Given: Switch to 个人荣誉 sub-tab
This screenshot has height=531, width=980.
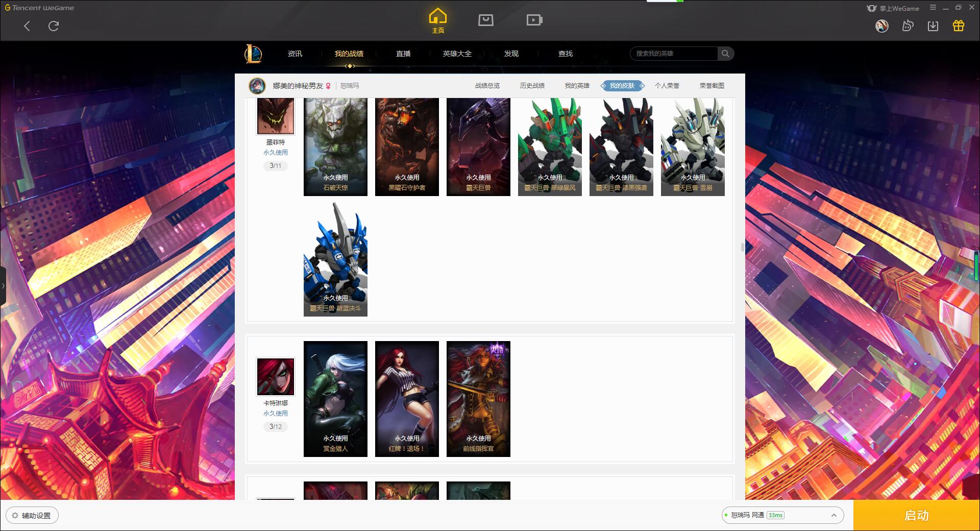Looking at the screenshot, I should [x=667, y=86].
